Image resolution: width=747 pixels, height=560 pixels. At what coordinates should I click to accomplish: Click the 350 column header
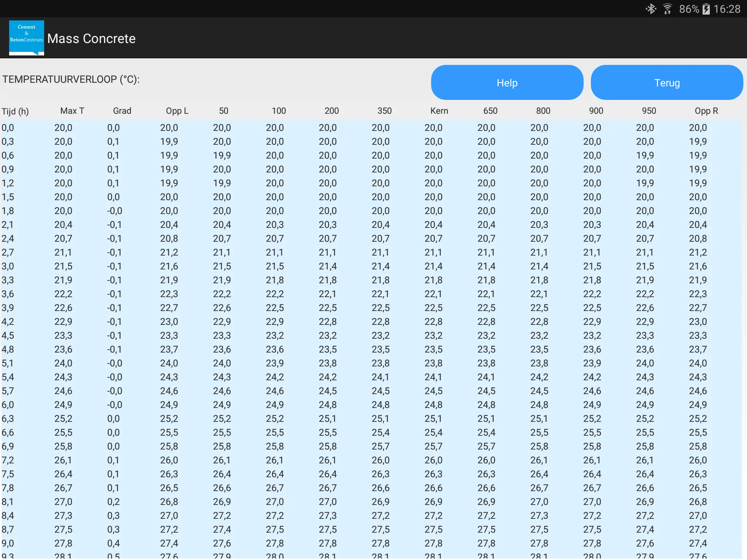pos(384,111)
